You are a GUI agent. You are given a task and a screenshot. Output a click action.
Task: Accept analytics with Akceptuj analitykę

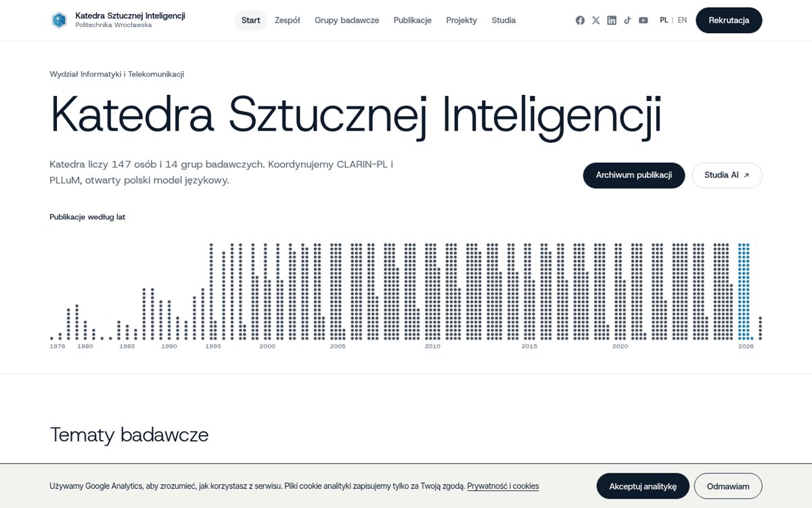(x=643, y=486)
